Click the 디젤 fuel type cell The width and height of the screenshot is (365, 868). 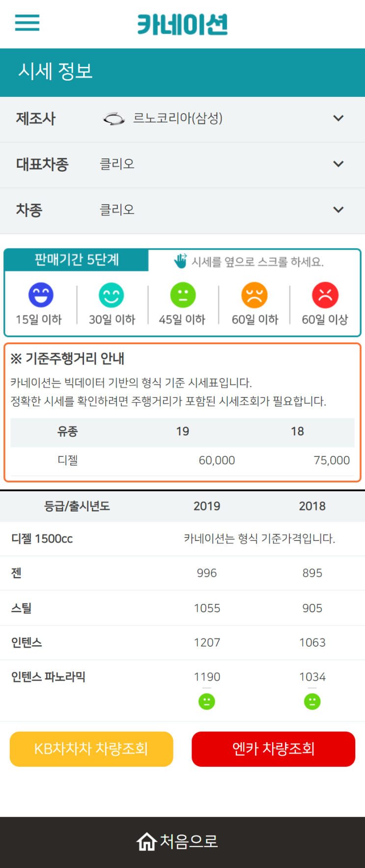point(68,460)
